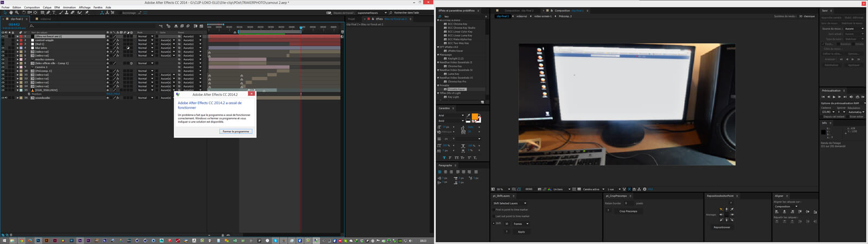The height and width of the screenshot is (244, 868).
Task: Click the Position stopwatch under layer 15
Action: (29, 94)
